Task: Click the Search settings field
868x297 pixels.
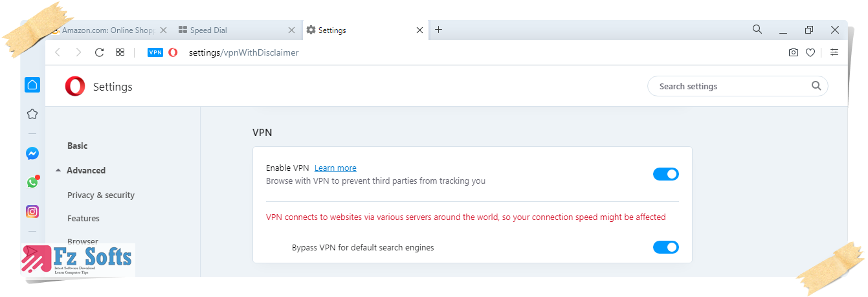Action: click(x=738, y=86)
